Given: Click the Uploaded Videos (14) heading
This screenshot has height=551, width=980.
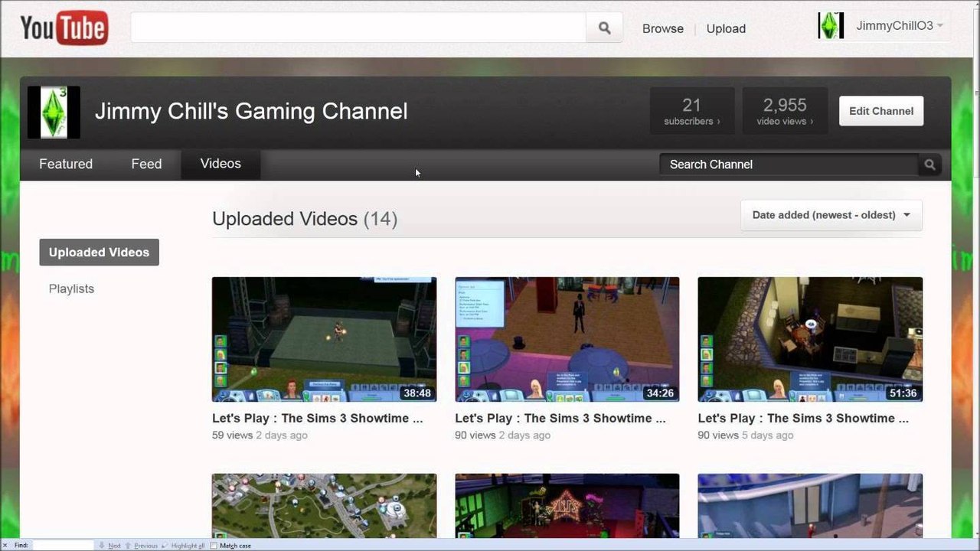Looking at the screenshot, I should 305,219.
